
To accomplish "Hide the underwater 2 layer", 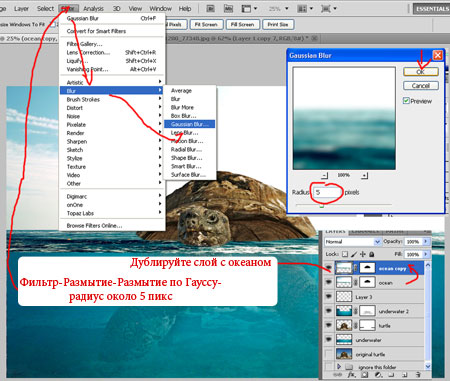I will tap(329, 311).
